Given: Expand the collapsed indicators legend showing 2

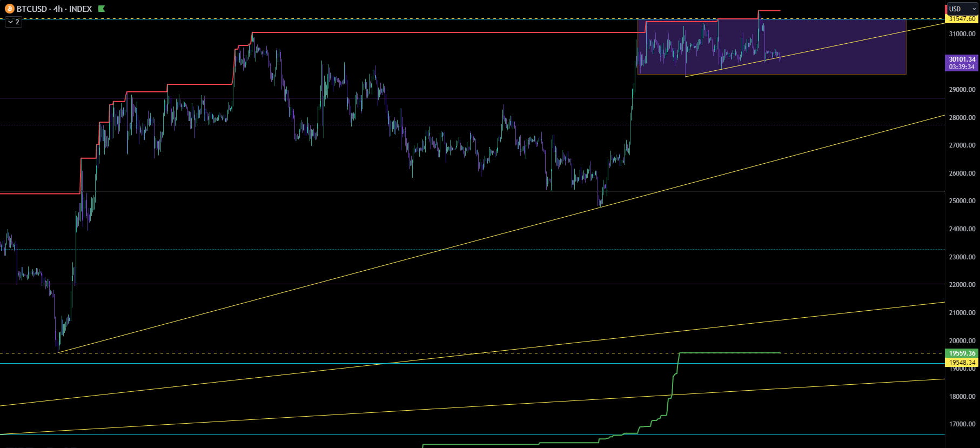Looking at the screenshot, I should point(14,22).
